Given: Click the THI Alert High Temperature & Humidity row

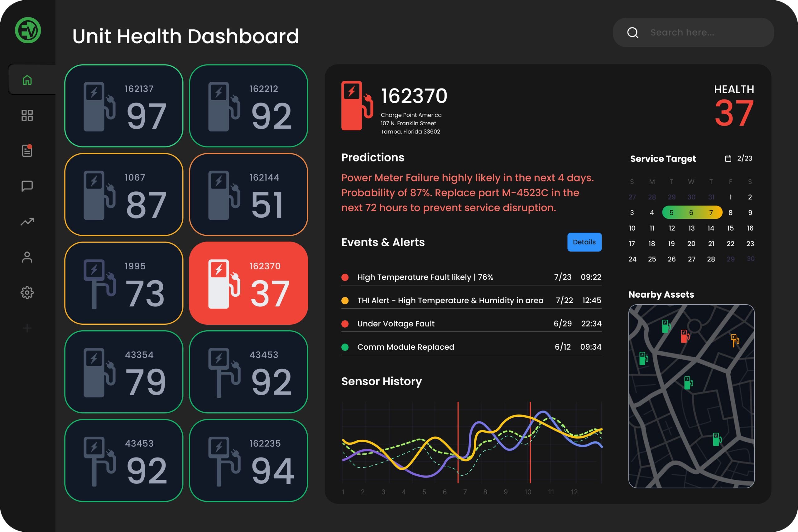Looking at the screenshot, I should click(x=471, y=301).
